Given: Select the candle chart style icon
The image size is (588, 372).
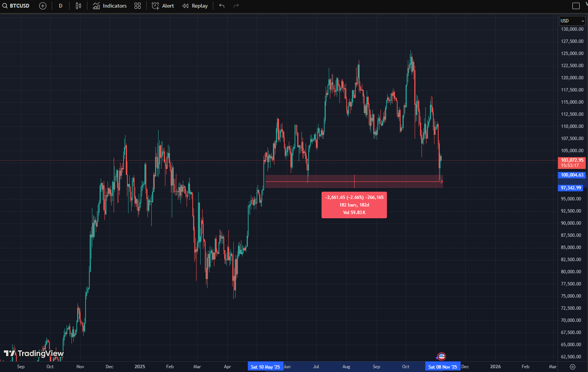Looking at the screenshot, I should 78,6.
